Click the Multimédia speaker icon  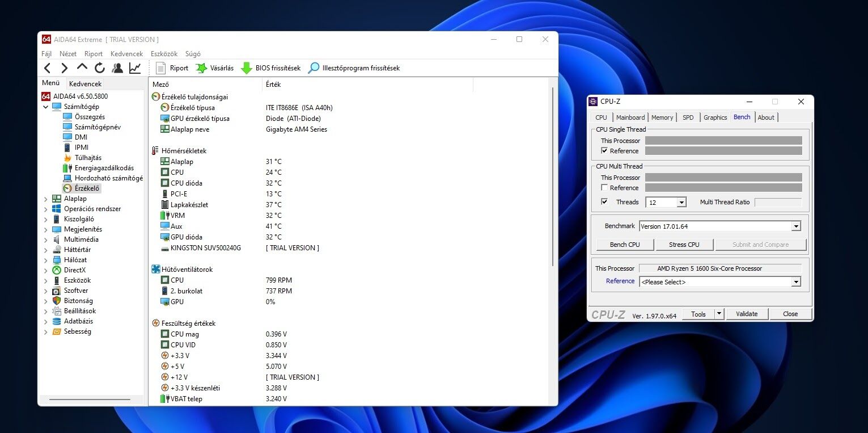pos(57,239)
